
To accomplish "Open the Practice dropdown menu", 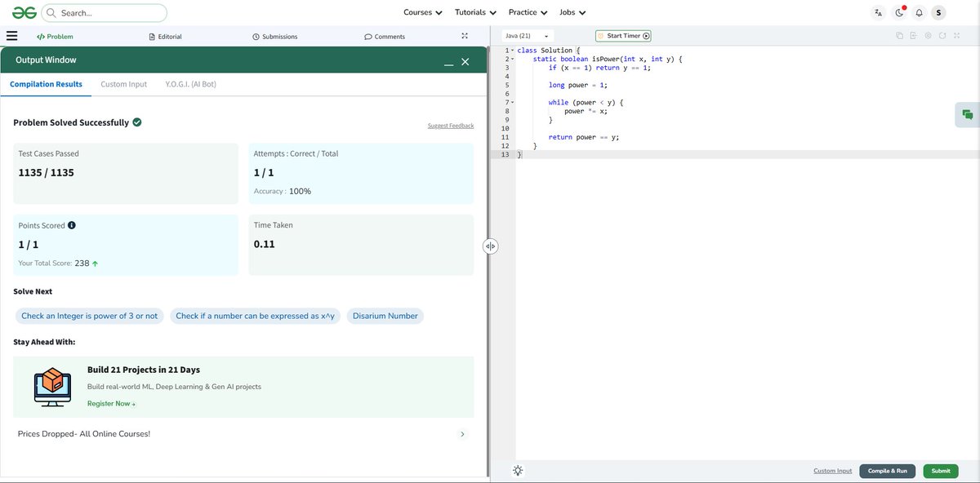I will click(528, 12).
